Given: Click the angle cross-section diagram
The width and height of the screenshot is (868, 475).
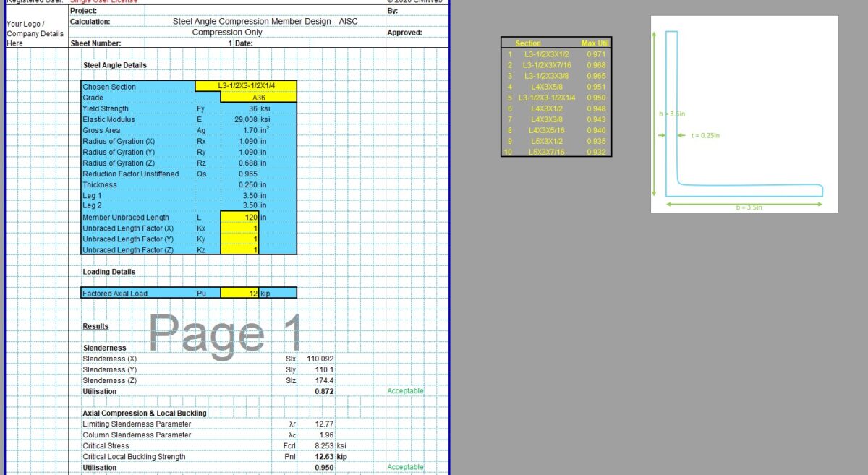Looking at the screenshot, I should click(744, 114).
